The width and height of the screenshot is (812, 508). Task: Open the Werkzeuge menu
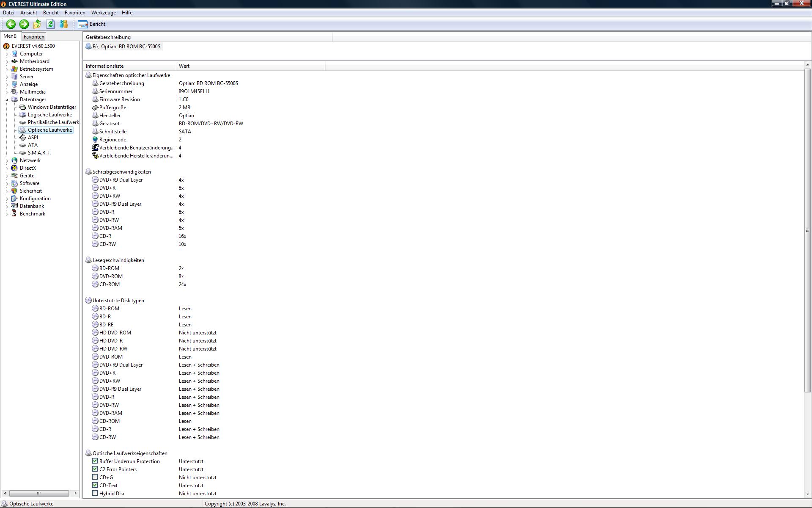click(x=104, y=13)
